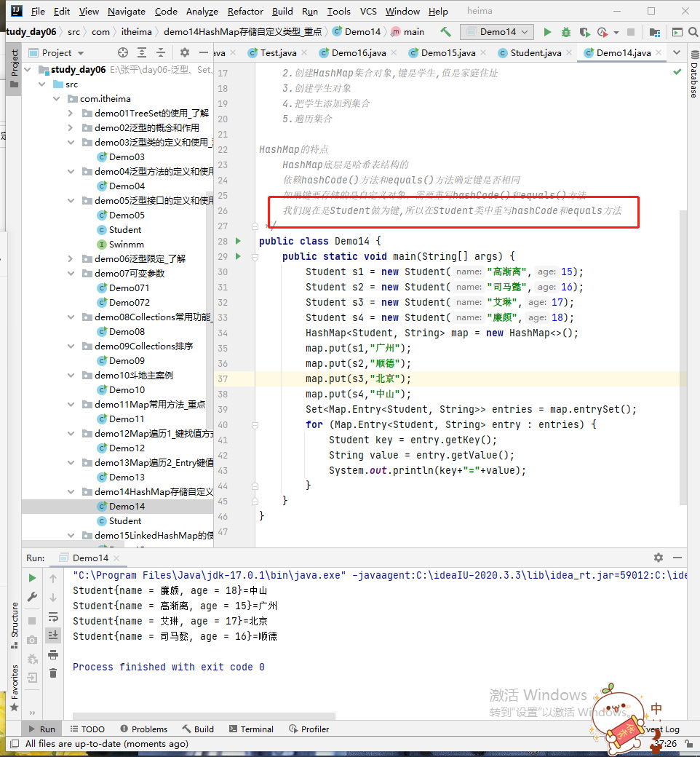Screen dimensions: 700x757
Task: Click the Windows input method indicator 中
Action: pos(656,709)
